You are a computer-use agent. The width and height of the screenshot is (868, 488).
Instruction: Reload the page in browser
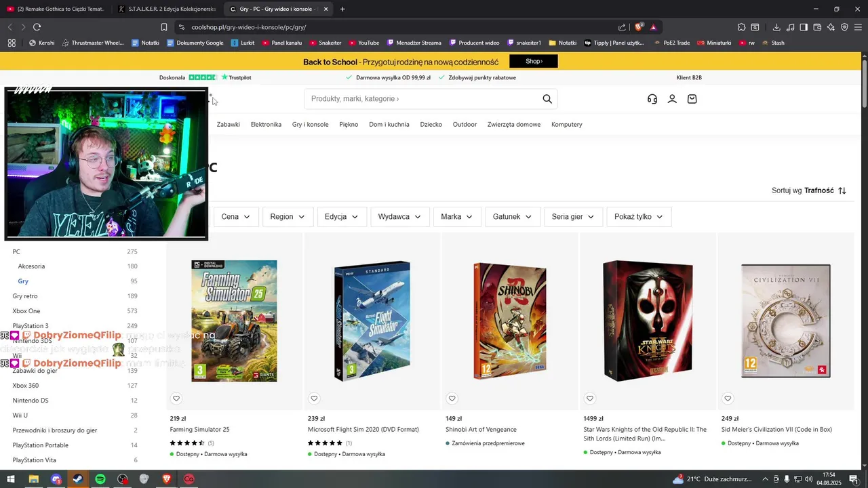[x=37, y=27]
